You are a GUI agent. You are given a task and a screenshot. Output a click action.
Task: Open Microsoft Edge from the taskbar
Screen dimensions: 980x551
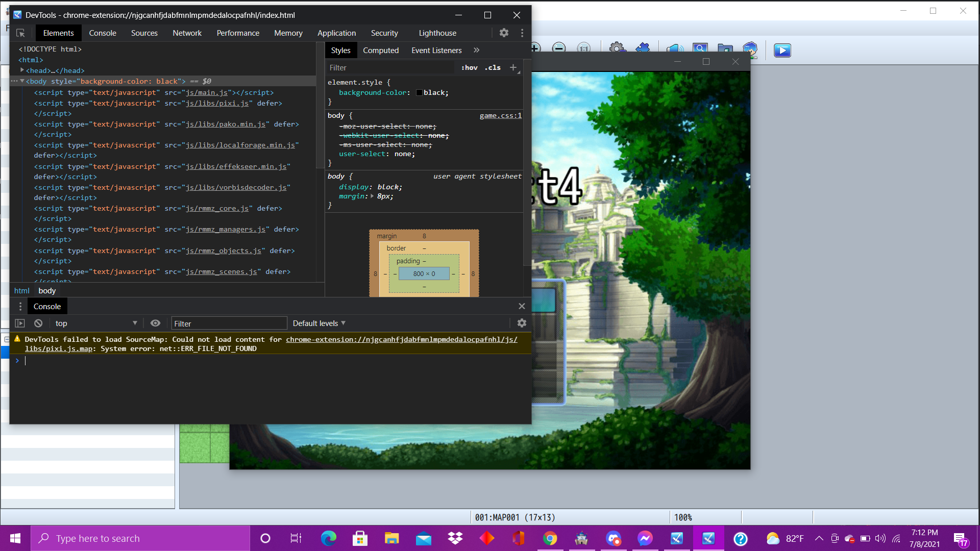pyautogui.click(x=328, y=538)
